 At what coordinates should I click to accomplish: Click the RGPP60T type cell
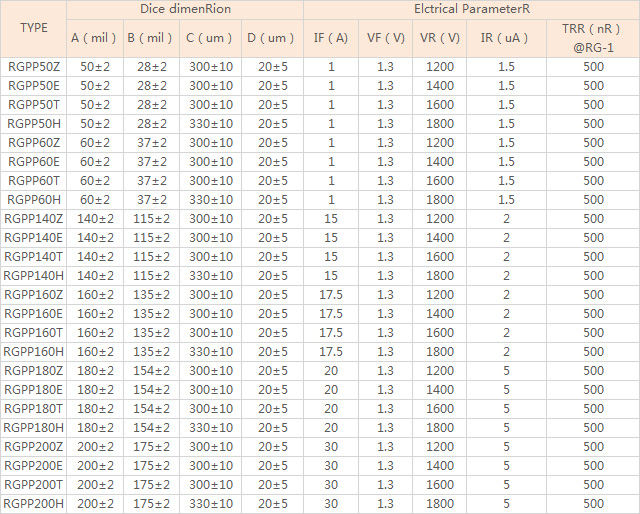click(34, 180)
